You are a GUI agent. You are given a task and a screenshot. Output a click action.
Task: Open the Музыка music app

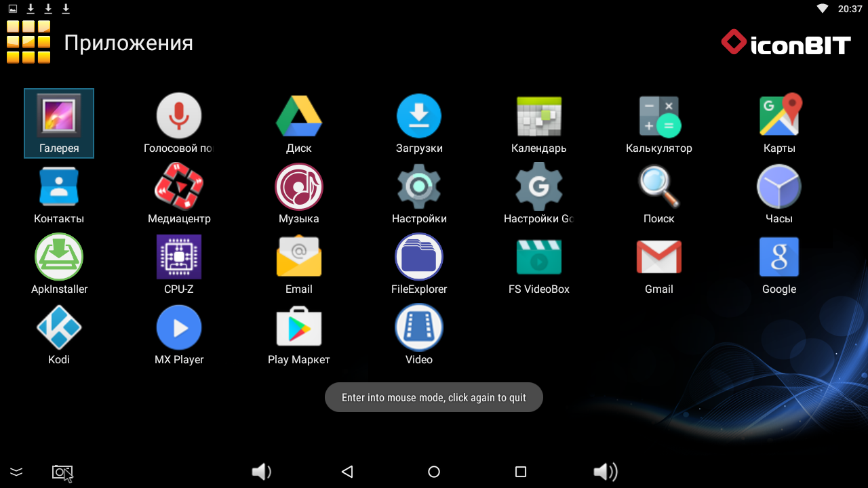(299, 194)
